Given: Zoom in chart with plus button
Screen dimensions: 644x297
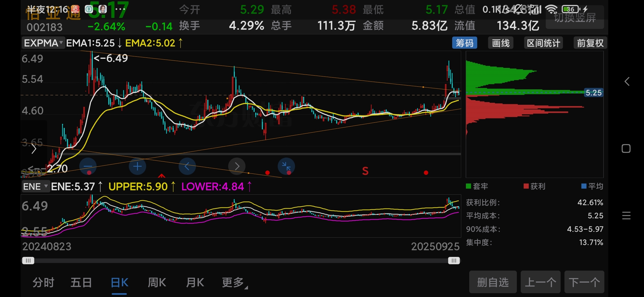Looking at the screenshot, I should pos(137,166).
